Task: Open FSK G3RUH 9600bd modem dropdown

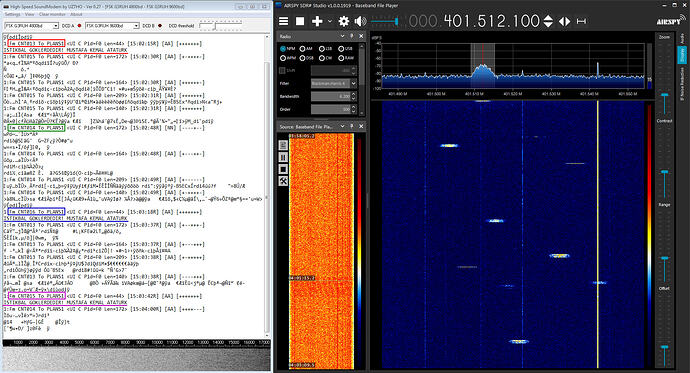Action: [x=112, y=26]
